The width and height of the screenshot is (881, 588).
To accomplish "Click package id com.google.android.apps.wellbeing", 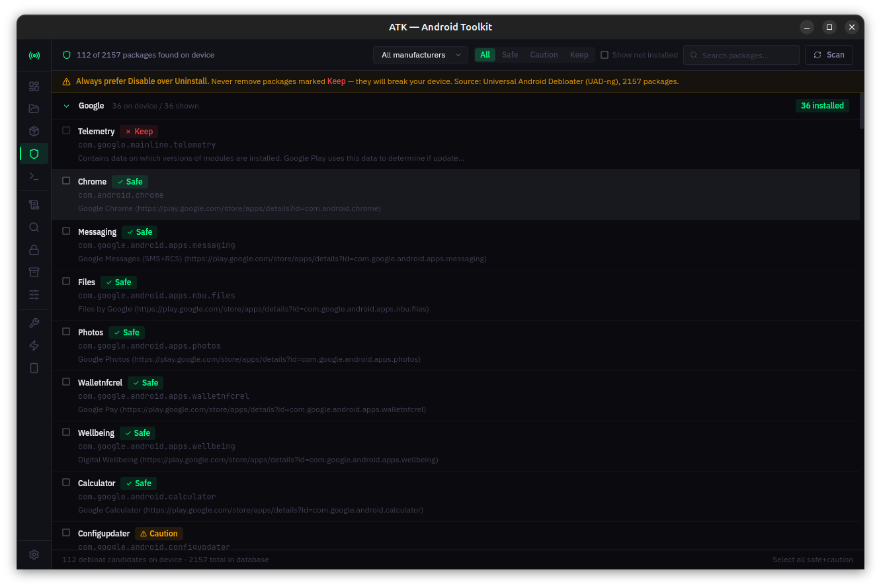I will [x=157, y=446].
